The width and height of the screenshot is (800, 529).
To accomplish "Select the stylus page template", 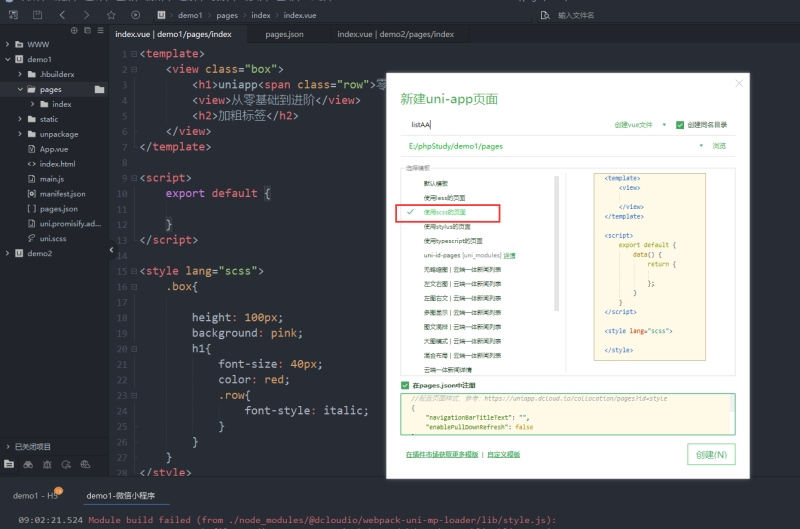I will point(447,226).
